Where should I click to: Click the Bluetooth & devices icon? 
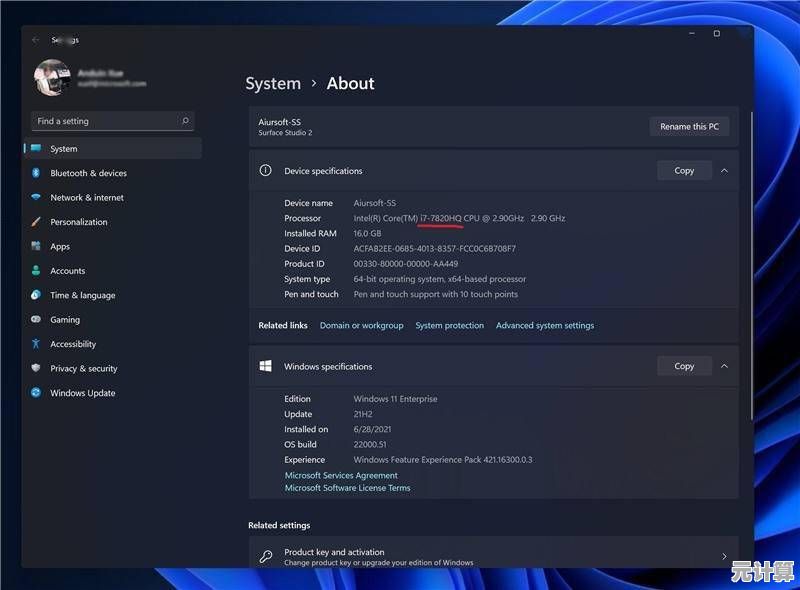coord(36,173)
